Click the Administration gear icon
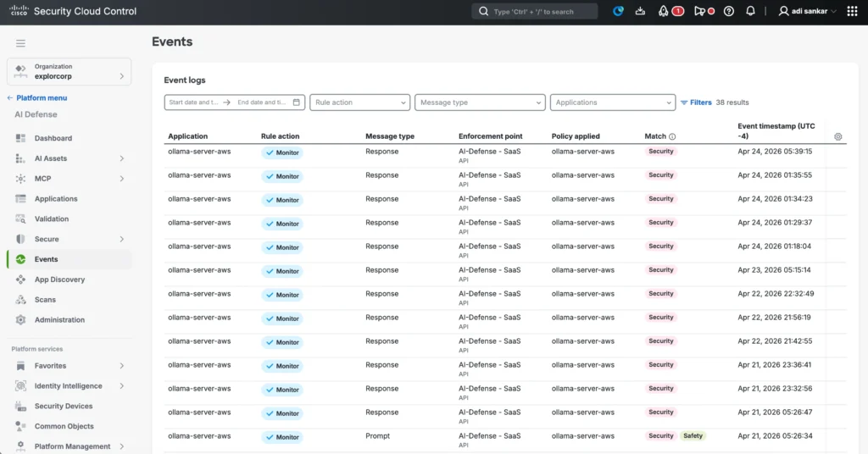 pos(20,319)
